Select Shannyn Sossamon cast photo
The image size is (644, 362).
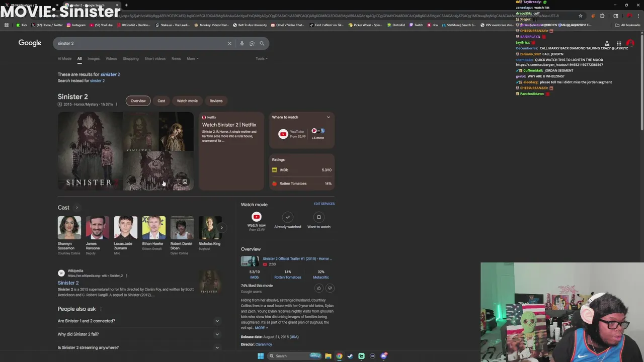click(x=69, y=228)
